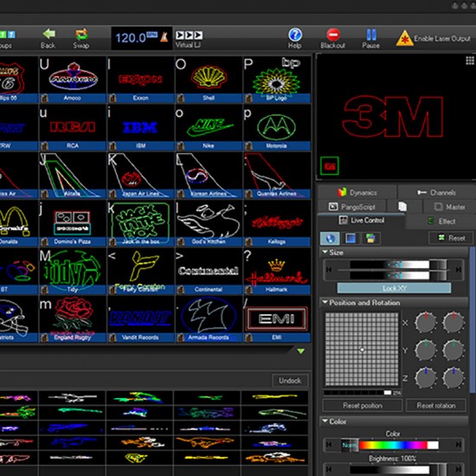This screenshot has width=476, height=476.
Task: Click the Size slider left-end arrow
Action: pyautogui.click(x=329, y=269)
